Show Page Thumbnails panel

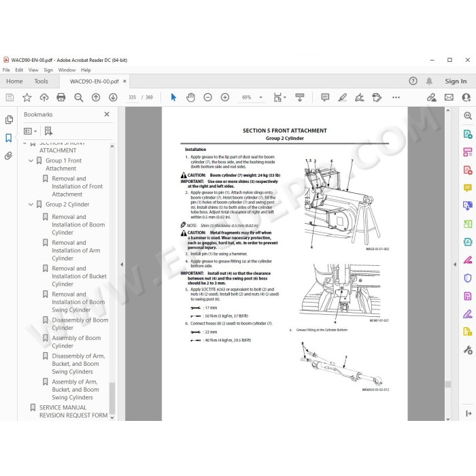(9, 120)
